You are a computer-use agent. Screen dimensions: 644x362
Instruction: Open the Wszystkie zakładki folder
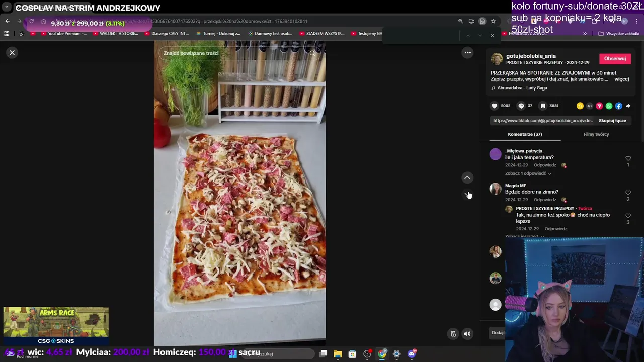(619, 34)
